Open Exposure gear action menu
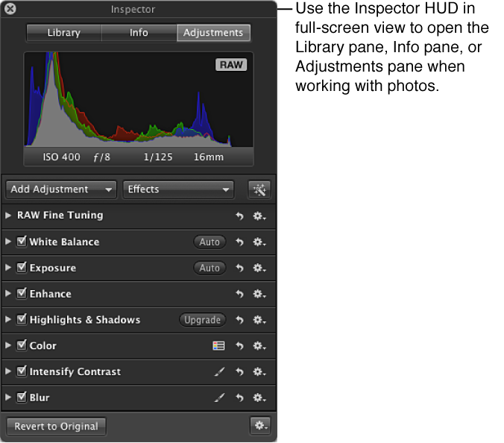This screenshot has height=443, width=504. pyautogui.click(x=259, y=268)
